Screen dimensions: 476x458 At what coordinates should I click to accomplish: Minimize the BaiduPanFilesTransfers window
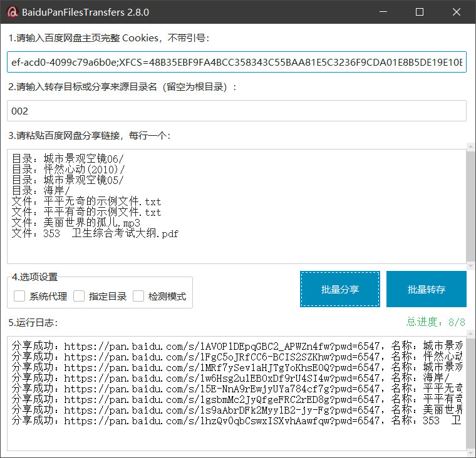(383, 12)
